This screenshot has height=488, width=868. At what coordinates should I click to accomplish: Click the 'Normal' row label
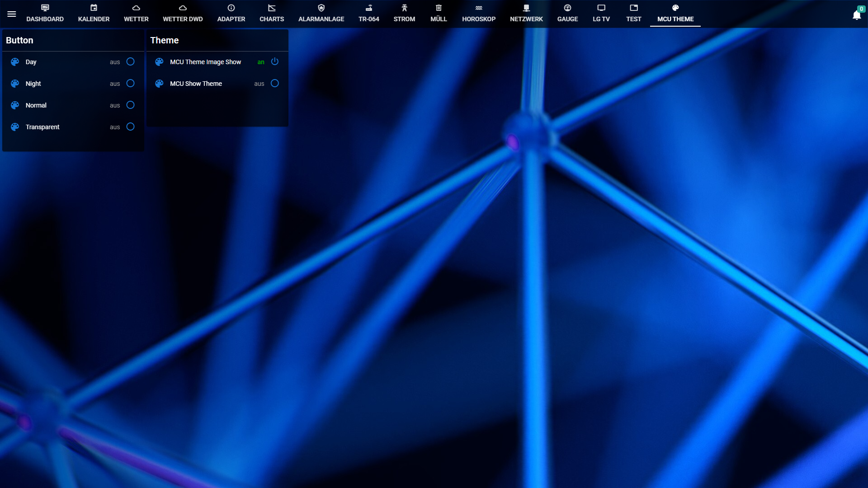tap(36, 105)
